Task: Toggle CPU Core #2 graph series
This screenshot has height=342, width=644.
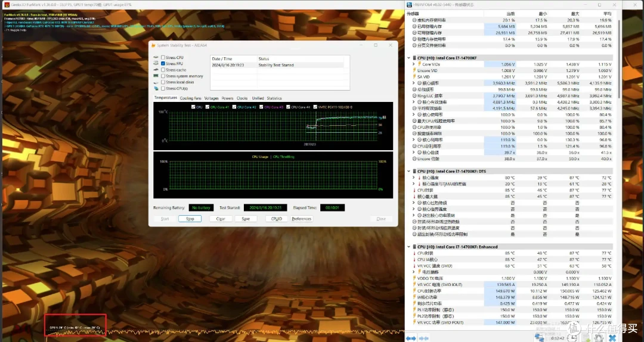Action: (234, 107)
